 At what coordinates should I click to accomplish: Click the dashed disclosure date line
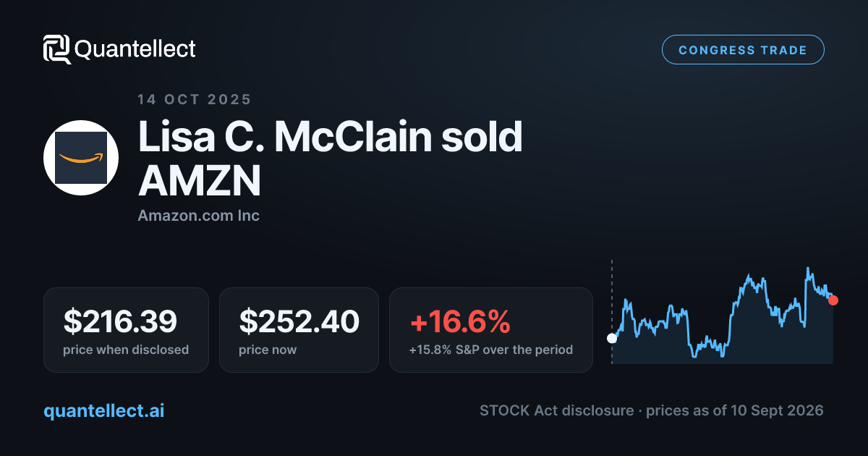pyautogui.click(x=612, y=311)
